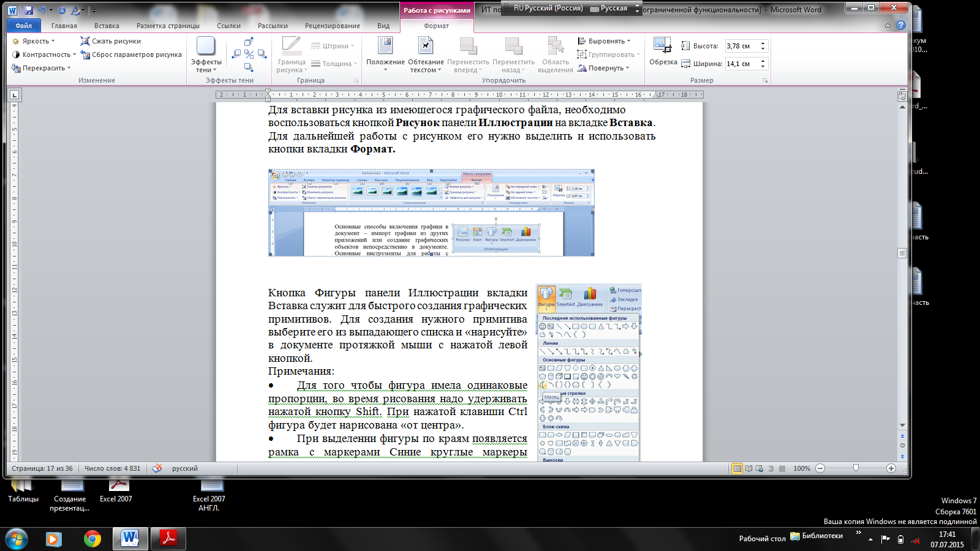
Task: Click zoom in plus button
Action: pyautogui.click(x=891, y=468)
